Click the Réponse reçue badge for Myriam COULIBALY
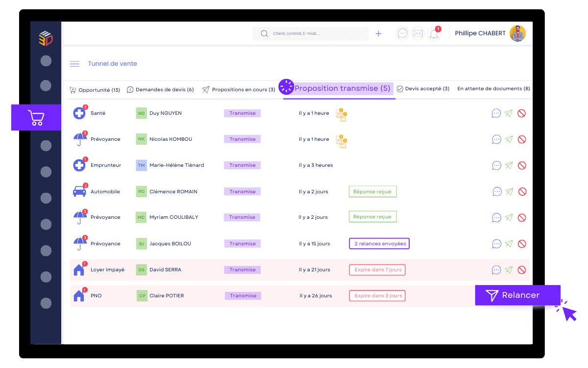Screen dimensions: 588x368 pyautogui.click(x=372, y=217)
